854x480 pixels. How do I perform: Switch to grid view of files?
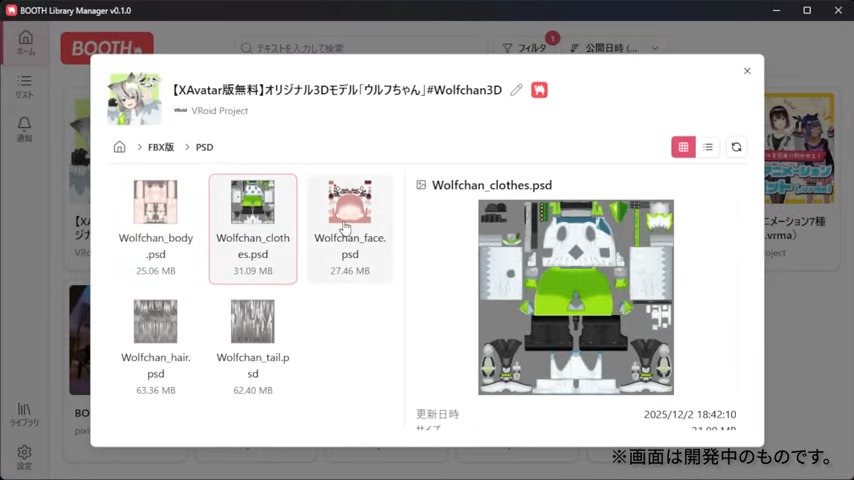coord(683,147)
